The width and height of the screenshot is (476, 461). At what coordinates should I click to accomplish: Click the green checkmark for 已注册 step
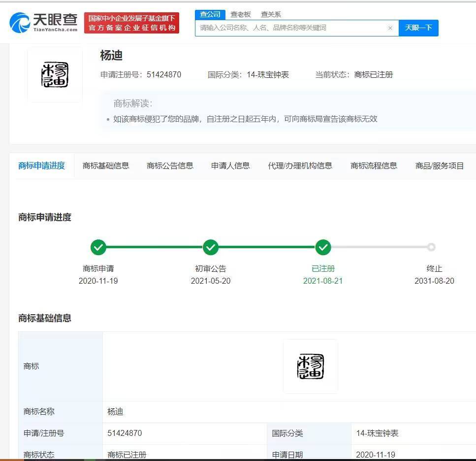(323, 247)
